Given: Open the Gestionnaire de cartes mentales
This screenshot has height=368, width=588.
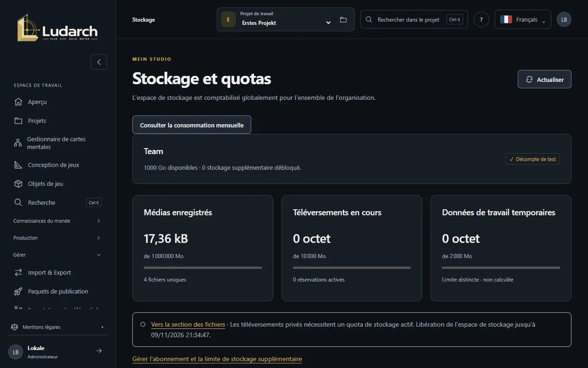Looking at the screenshot, I should pos(57,143).
